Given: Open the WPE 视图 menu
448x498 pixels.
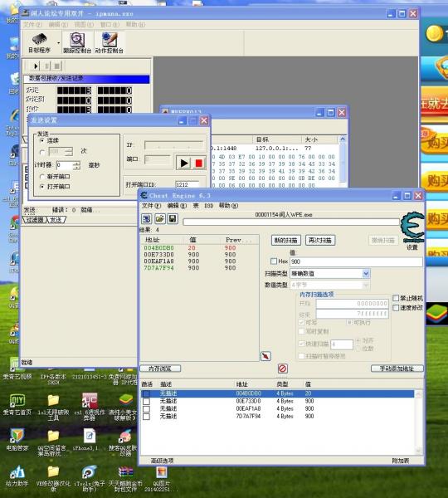Looking at the screenshot, I should pyautogui.click(x=84, y=24).
